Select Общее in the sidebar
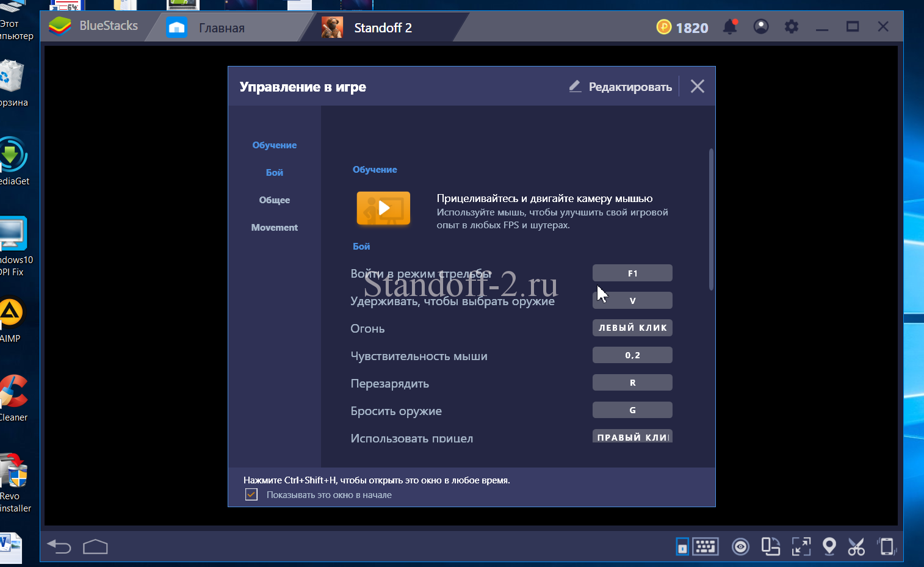 click(x=275, y=200)
